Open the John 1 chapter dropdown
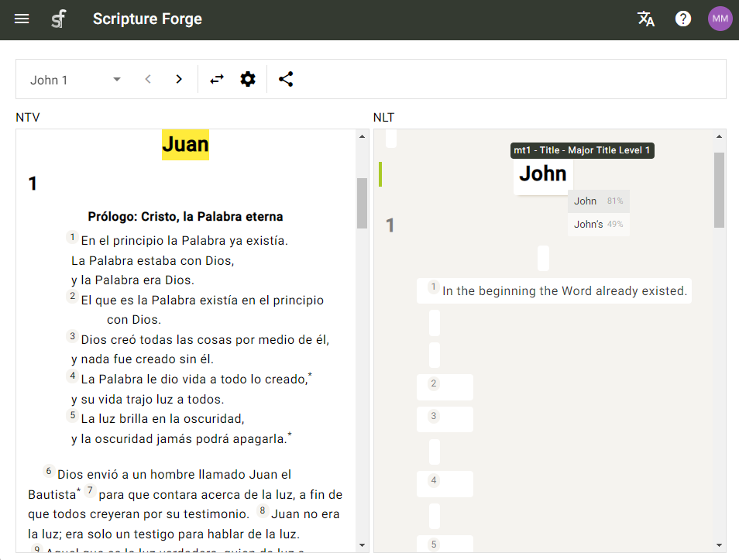 tap(75, 79)
